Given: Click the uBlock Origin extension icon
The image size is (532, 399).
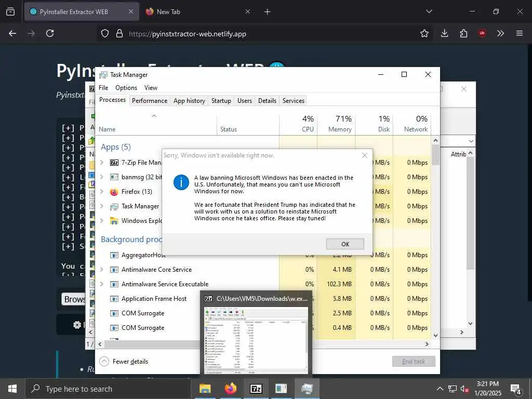Looking at the screenshot, I should tap(482, 33).
